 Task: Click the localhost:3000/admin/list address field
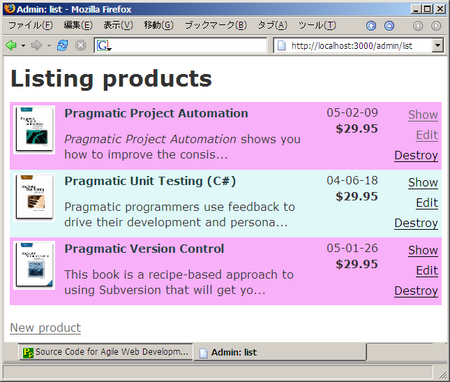[x=351, y=46]
